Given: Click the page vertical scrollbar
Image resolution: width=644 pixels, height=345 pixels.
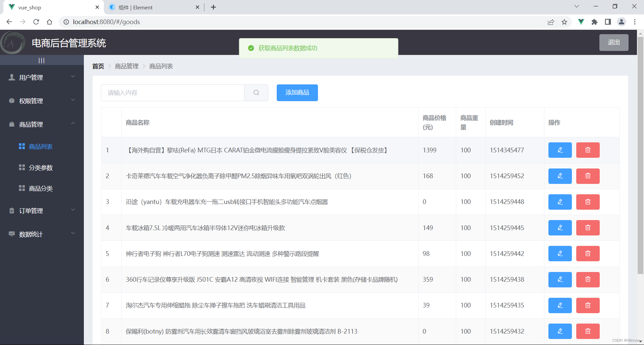Looking at the screenshot, I should tap(640, 156).
